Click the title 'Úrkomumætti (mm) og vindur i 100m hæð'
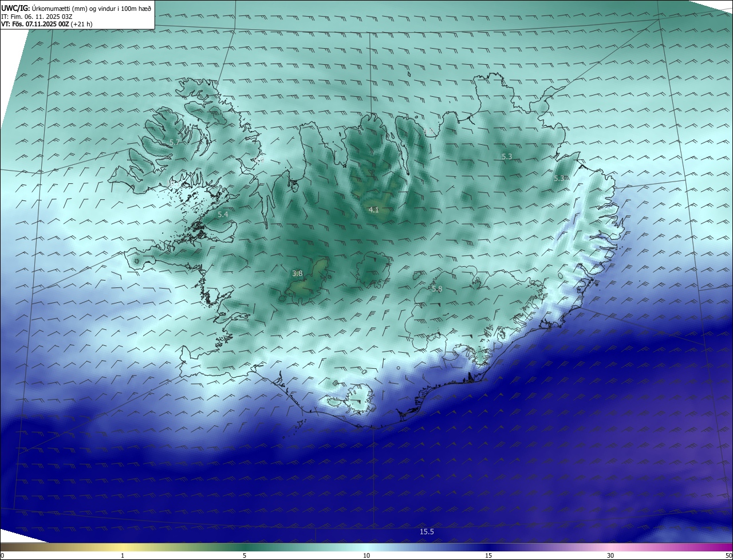The width and height of the screenshot is (733, 560). pos(92,9)
